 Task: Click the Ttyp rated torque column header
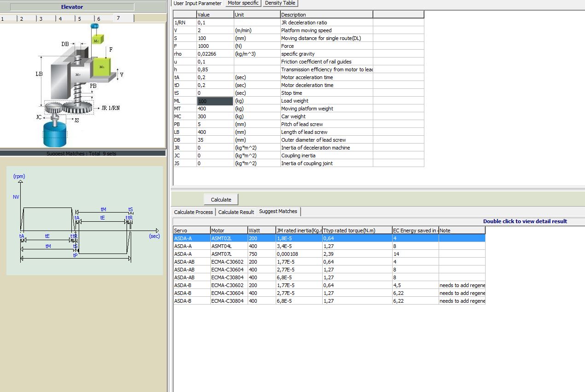click(357, 231)
